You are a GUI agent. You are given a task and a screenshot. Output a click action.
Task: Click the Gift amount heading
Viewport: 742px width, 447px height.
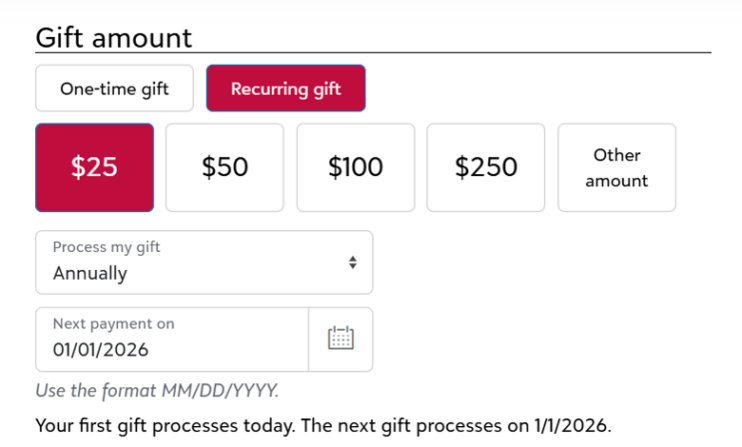114,38
